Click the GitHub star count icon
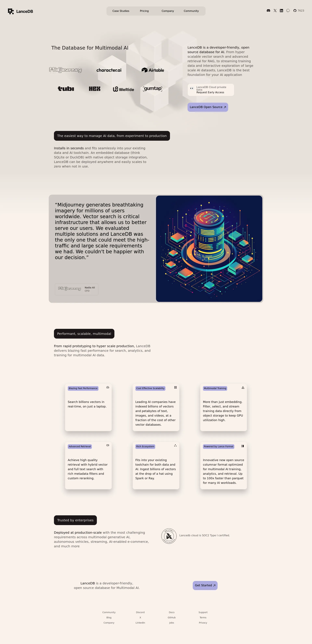Screen dimensions: 312x644 point(295,11)
